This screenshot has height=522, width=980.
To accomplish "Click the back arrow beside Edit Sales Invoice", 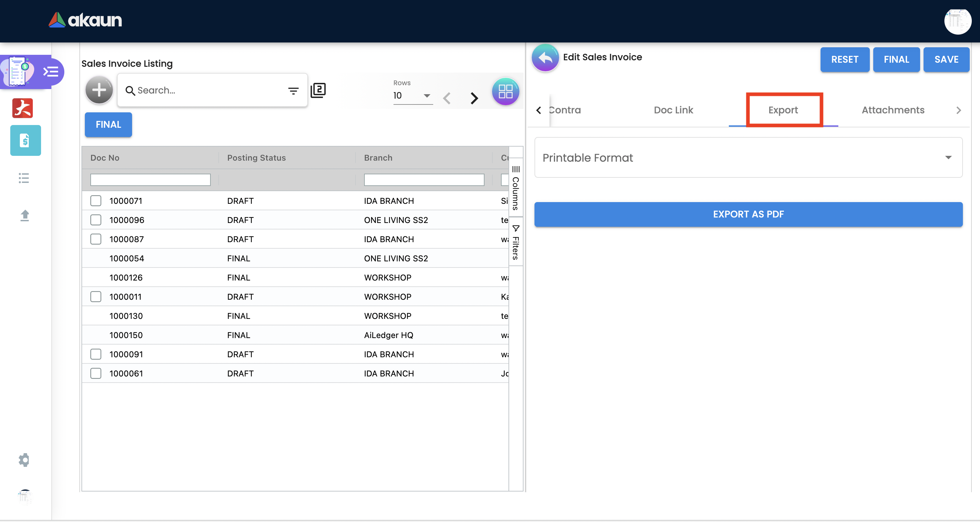I will click(545, 58).
